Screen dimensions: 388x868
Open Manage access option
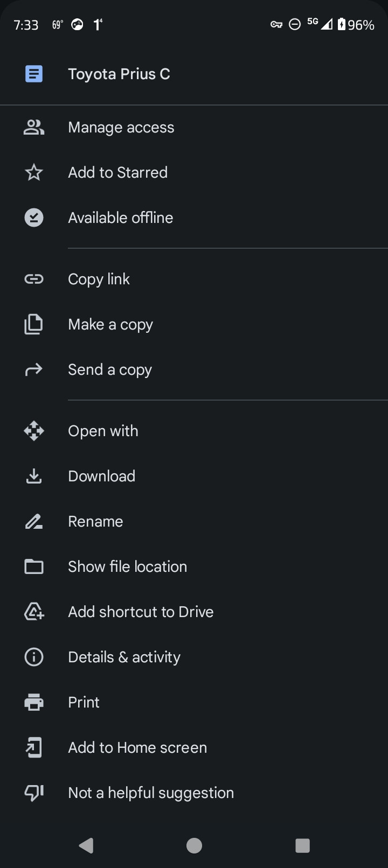click(194, 127)
